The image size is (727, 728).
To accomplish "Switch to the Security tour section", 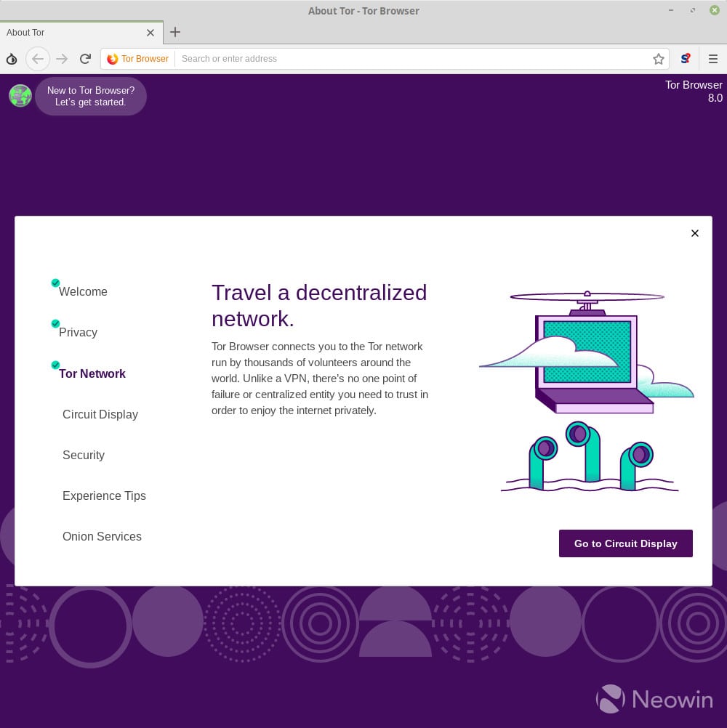I will coord(84,455).
